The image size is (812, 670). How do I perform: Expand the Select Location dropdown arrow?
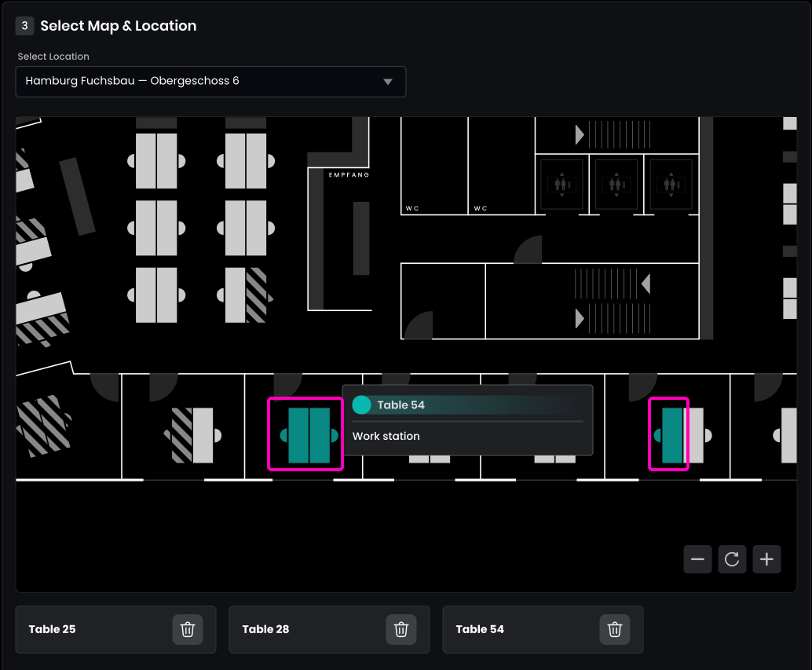click(x=387, y=82)
